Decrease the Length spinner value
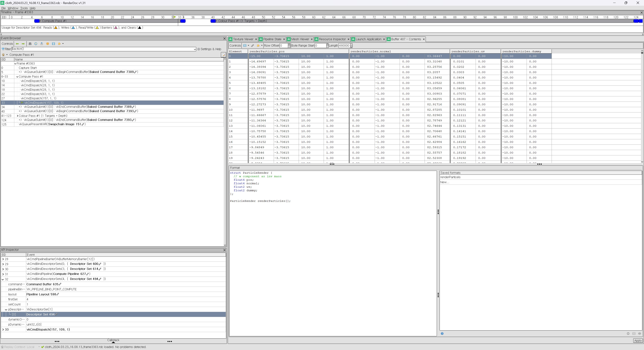The height and width of the screenshot is (350, 644). click(x=351, y=47)
